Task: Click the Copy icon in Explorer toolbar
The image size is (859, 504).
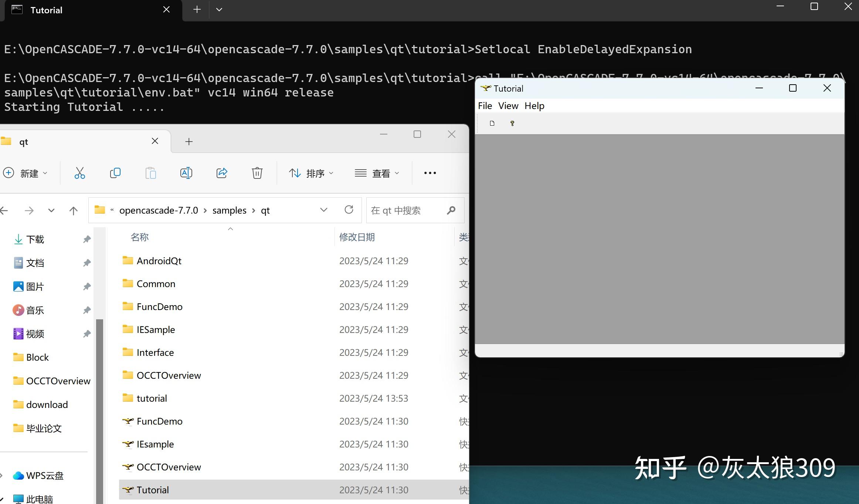Action: [x=115, y=173]
